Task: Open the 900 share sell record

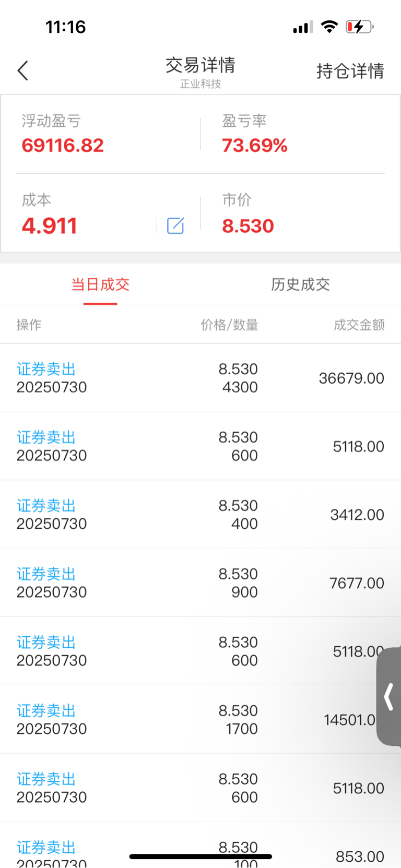Action: point(200,583)
